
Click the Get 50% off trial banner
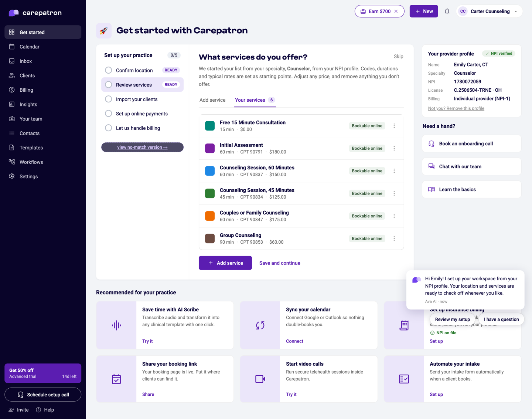pyautogui.click(x=43, y=373)
